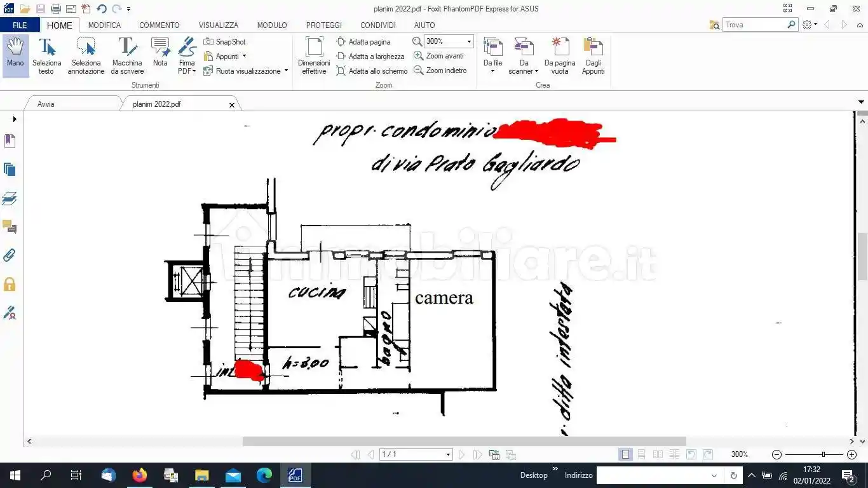868x488 pixels.
Task: Toggle single page view mode in status bar
Action: click(x=626, y=454)
